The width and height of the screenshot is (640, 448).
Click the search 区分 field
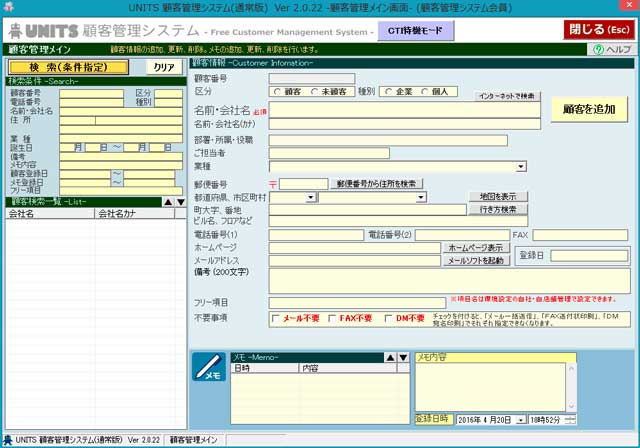168,94
